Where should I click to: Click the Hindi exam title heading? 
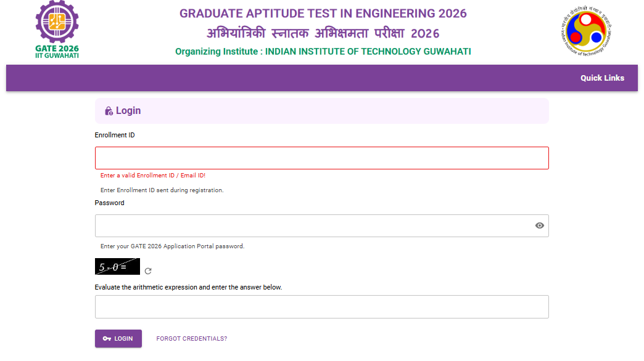tap(323, 33)
